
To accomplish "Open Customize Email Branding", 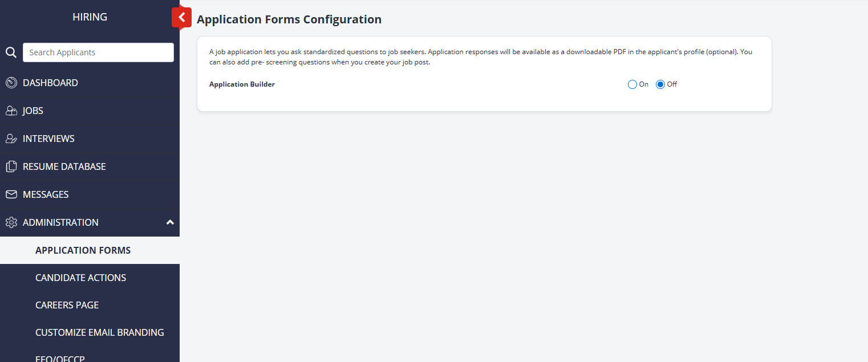I will click(99, 332).
